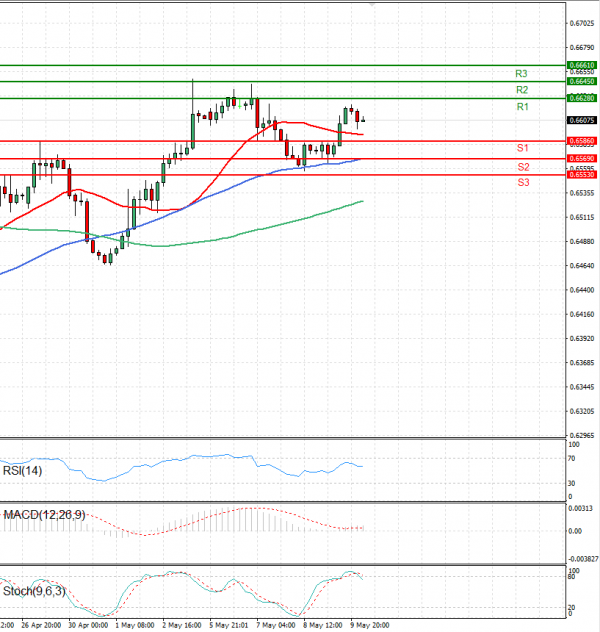Click the 9 May 20:00 time label

[370, 626]
